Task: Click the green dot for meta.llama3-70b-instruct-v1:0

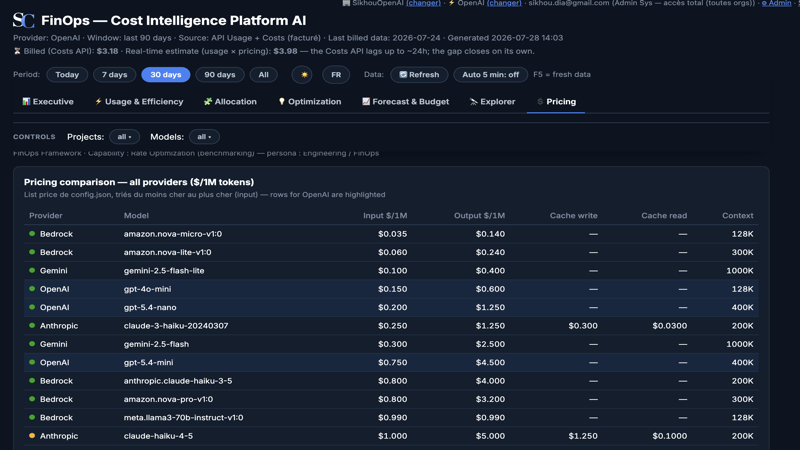Action: point(32,417)
